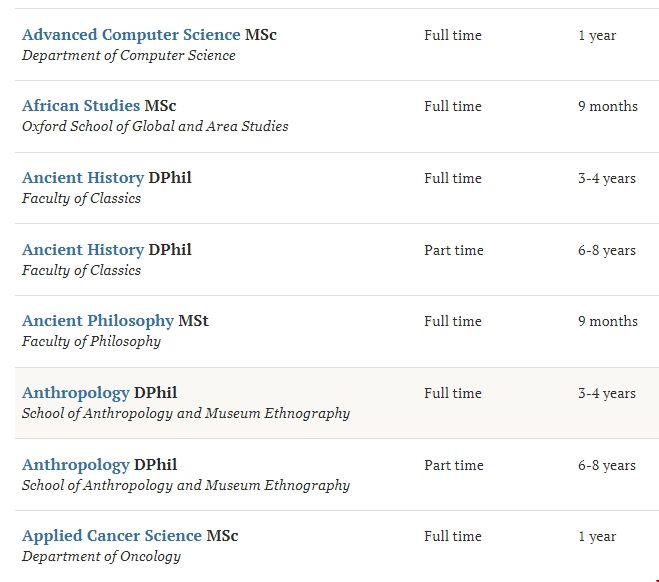
Task: Open the full-time Ancient History DPhil link
Action: coord(83,178)
